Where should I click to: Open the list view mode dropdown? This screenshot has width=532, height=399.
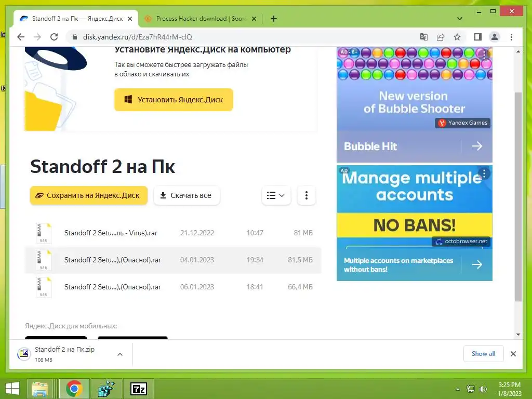(x=276, y=195)
